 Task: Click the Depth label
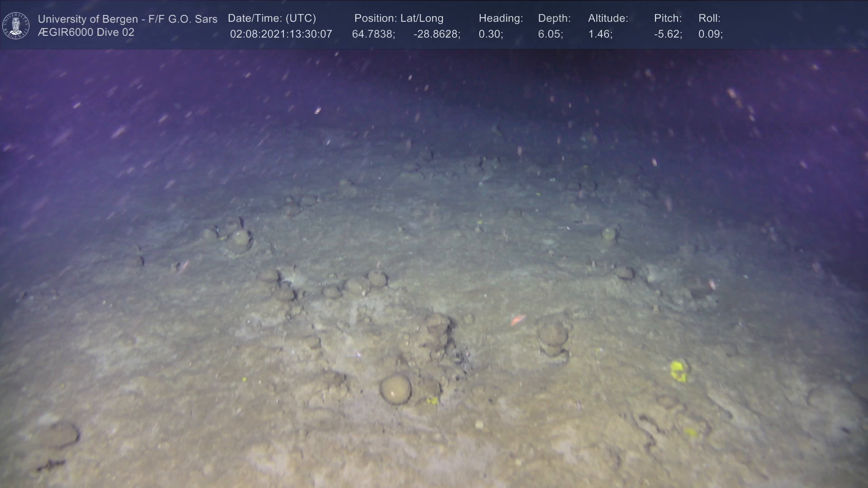(554, 19)
